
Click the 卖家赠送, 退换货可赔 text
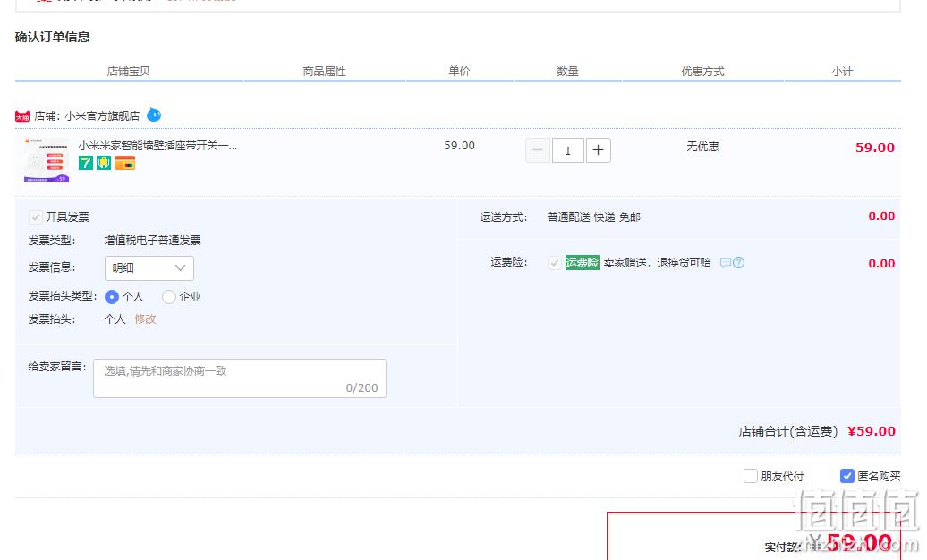(657, 262)
